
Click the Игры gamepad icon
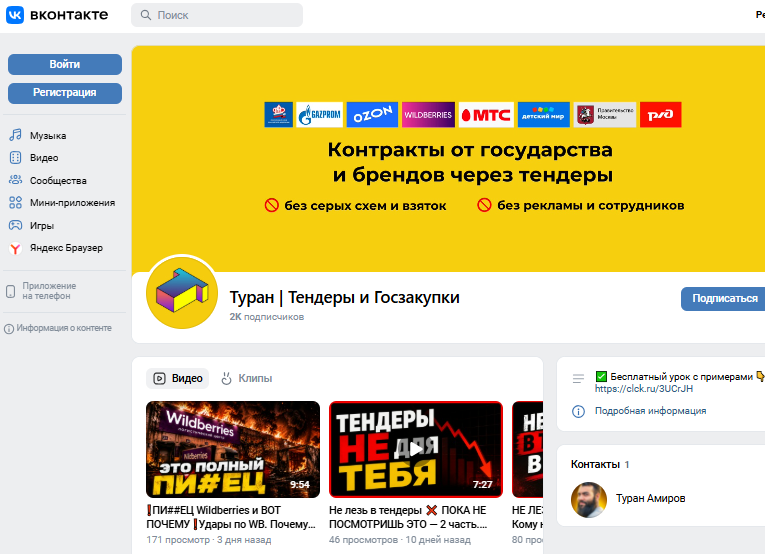click(16, 225)
